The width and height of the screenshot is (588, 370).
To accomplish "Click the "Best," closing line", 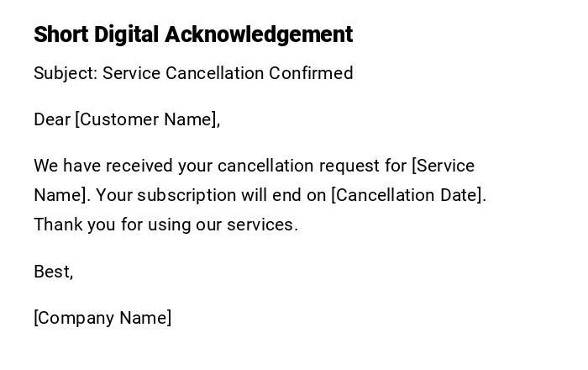I will click(53, 272).
